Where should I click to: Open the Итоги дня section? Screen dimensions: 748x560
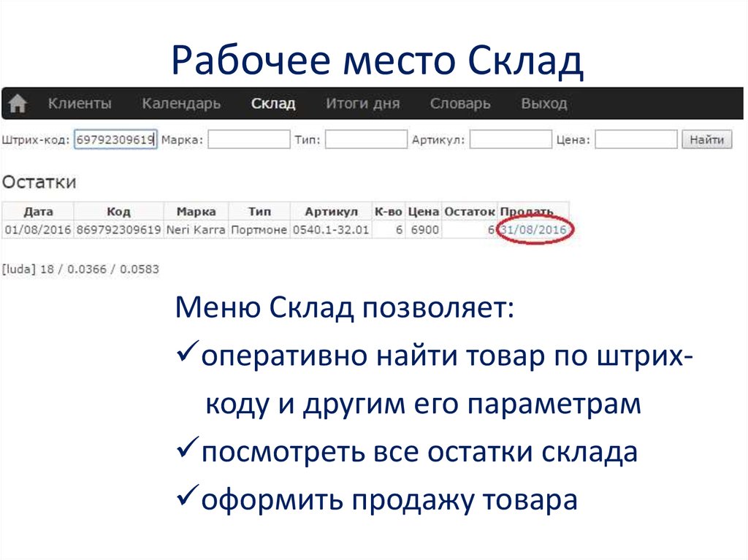(x=365, y=103)
